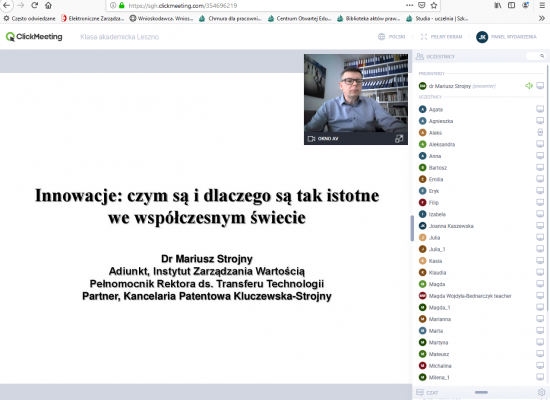Pop out the OKNO AV video window

click(399, 139)
